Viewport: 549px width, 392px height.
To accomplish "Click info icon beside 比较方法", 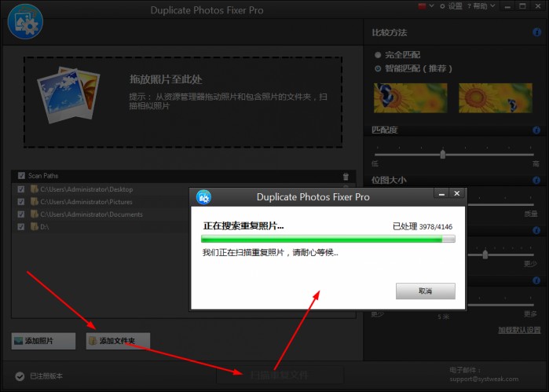I will (536, 32).
